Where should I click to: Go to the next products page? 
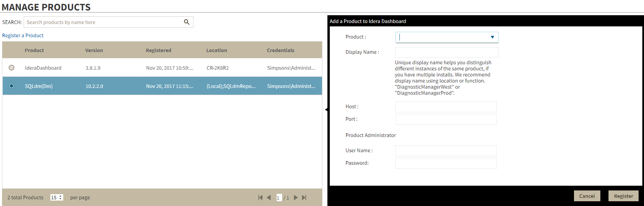tap(296, 198)
